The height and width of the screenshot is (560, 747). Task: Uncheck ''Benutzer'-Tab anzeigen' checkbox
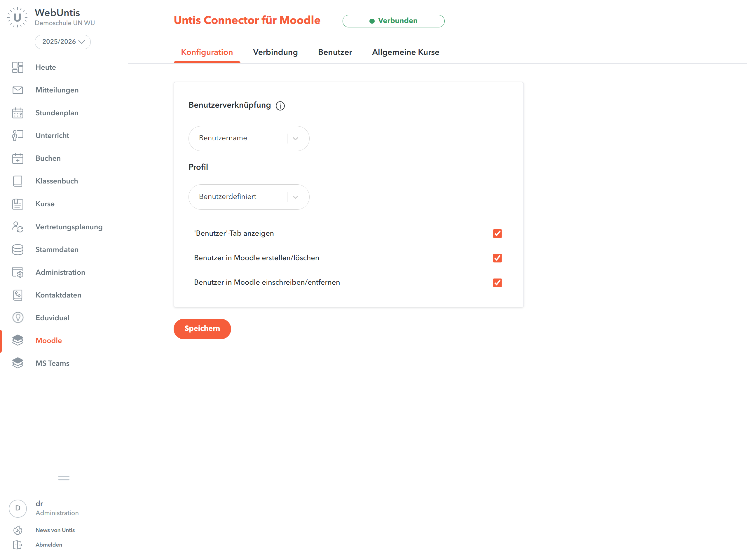click(x=497, y=234)
